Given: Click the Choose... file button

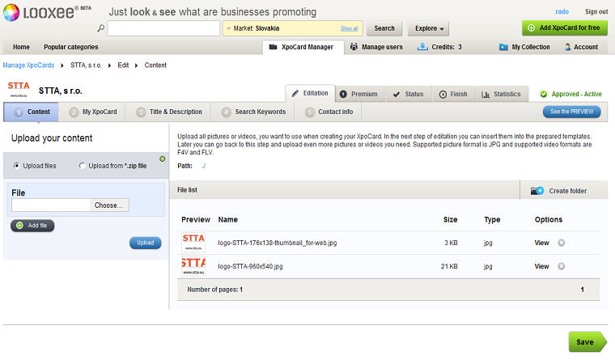Looking at the screenshot, I should [108, 205].
